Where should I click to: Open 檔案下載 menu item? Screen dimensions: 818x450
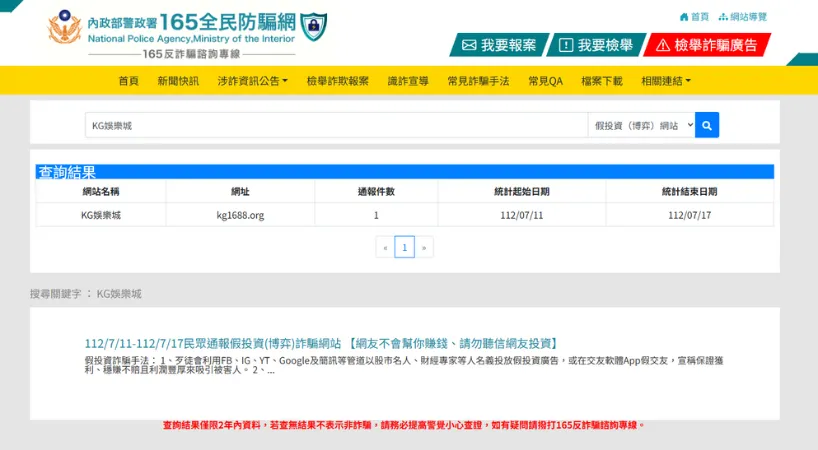602,81
